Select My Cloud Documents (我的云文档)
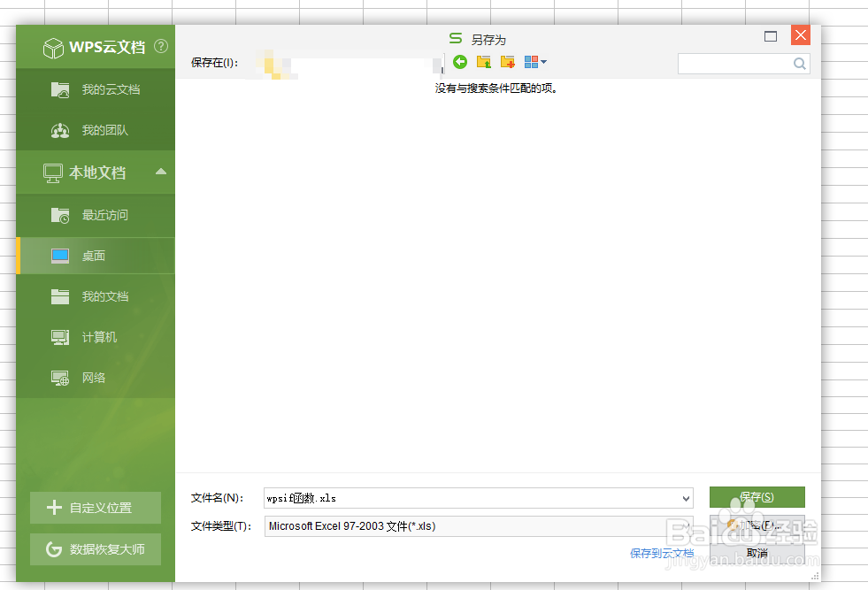The width and height of the screenshot is (868, 590). coord(96,89)
